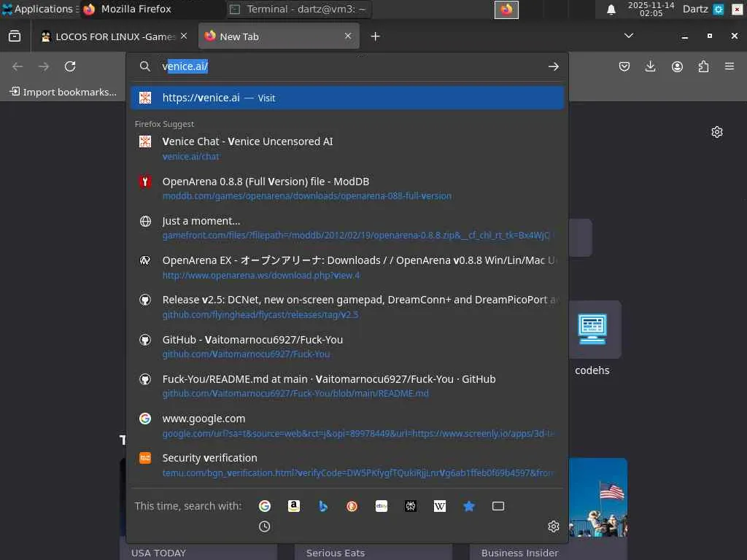
Task: Search this time with Bing icon
Action: [323, 506]
